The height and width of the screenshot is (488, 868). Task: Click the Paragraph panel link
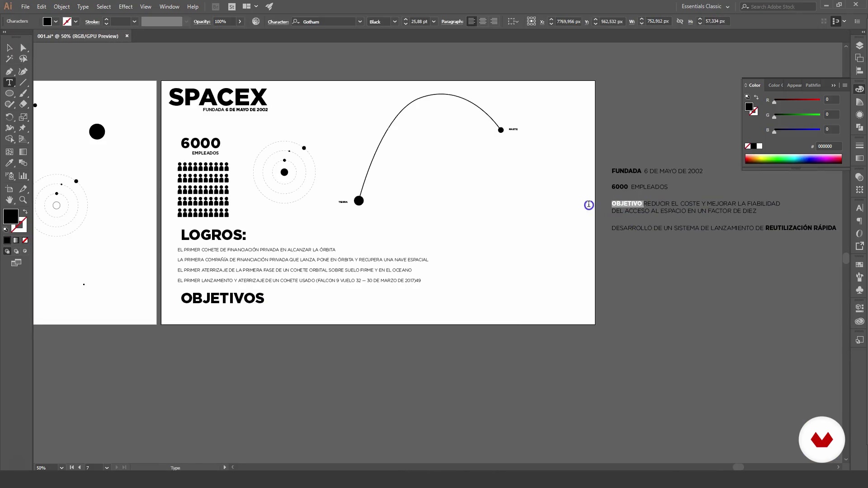(452, 22)
